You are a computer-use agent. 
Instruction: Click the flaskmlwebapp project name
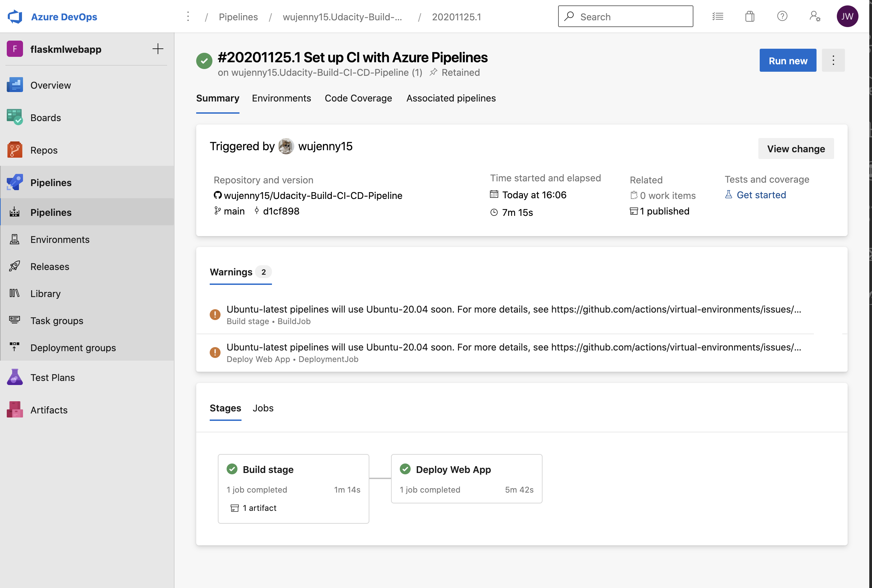click(66, 49)
